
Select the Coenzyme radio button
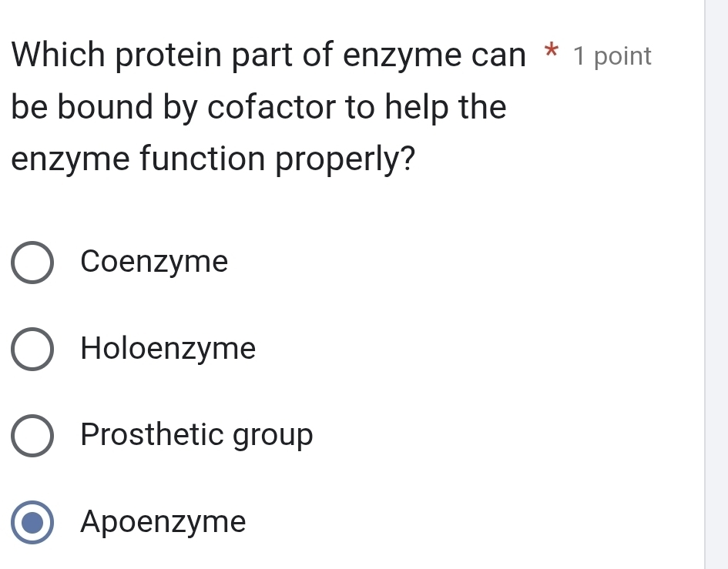[x=32, y=263]
